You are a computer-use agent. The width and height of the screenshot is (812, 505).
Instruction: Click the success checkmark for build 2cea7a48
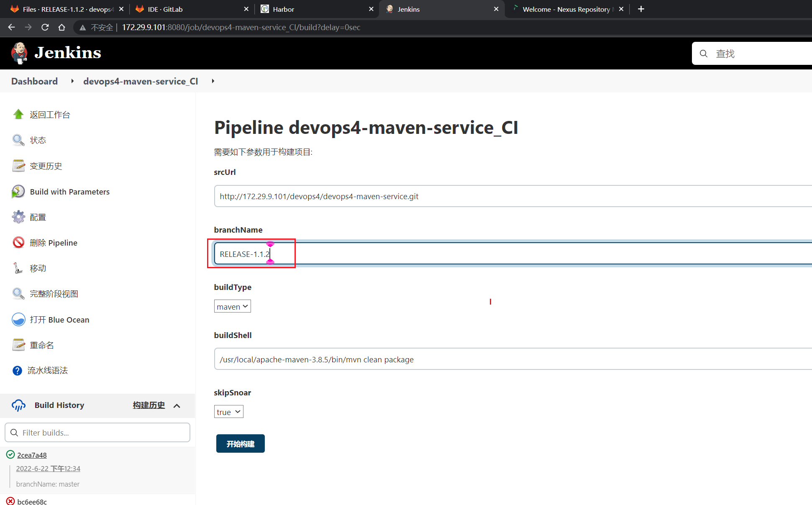(10, 454)
